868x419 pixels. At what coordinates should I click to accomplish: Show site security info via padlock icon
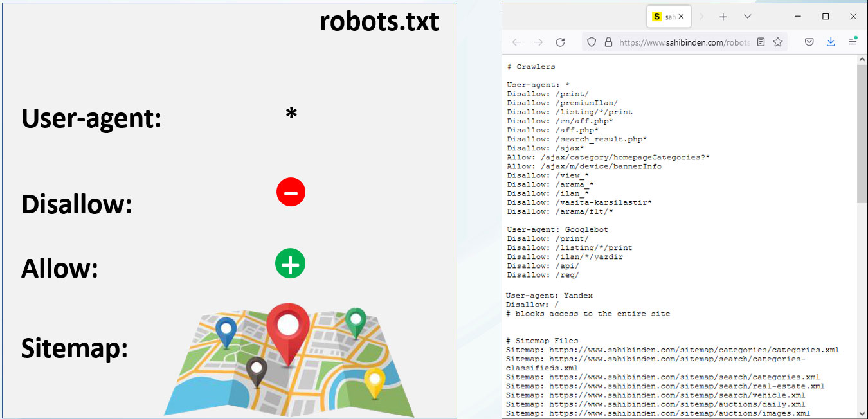[608, 42]
